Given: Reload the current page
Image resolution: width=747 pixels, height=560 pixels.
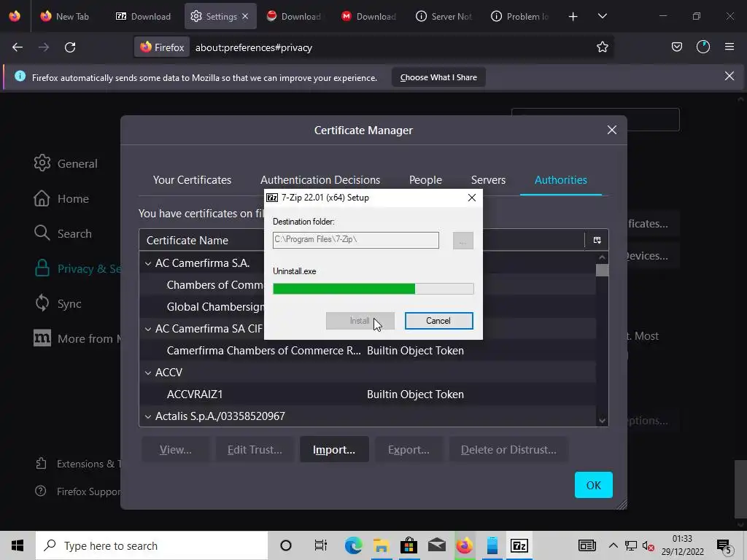Looking at the screenshot, I should tap(70, 47).
